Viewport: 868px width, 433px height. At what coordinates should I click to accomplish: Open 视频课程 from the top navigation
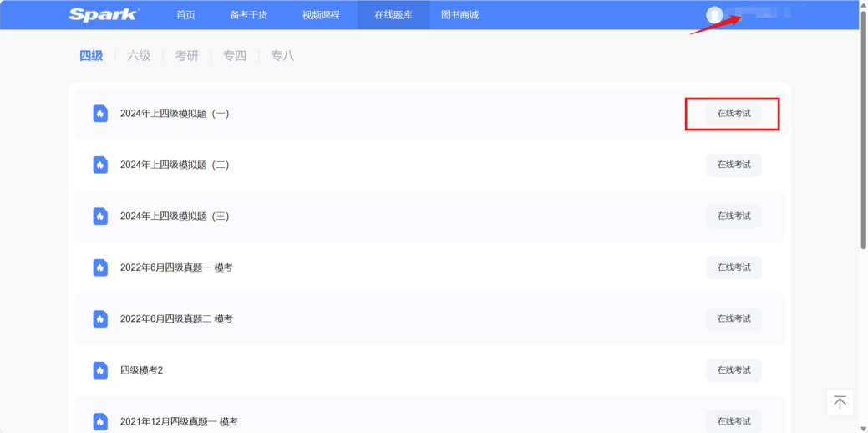(x=321, y=14)
